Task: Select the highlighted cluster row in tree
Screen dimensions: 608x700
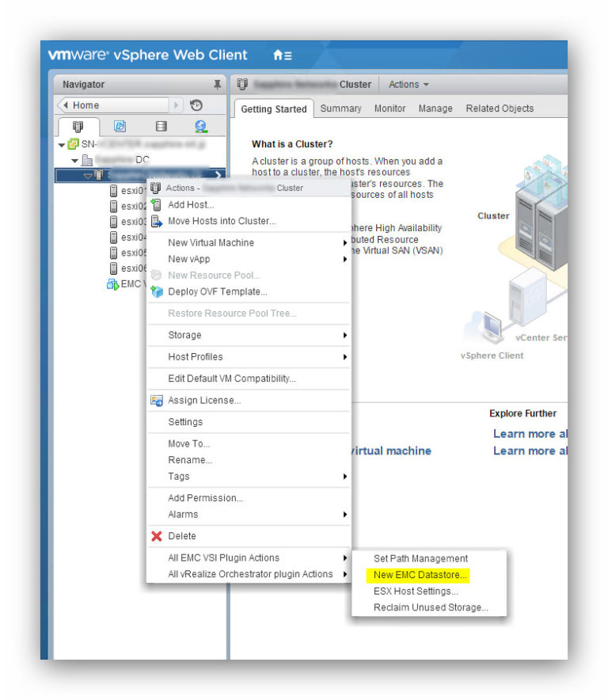Action: tap(140, 176)
